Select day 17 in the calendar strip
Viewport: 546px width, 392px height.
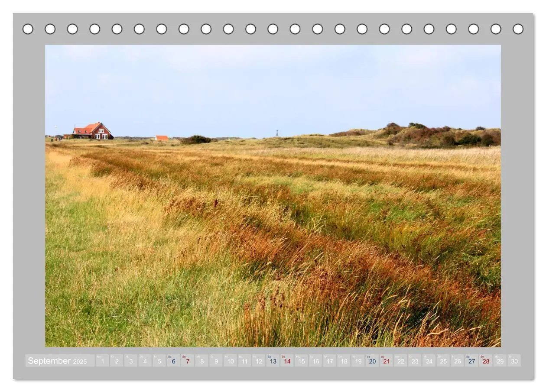point(330,361)
